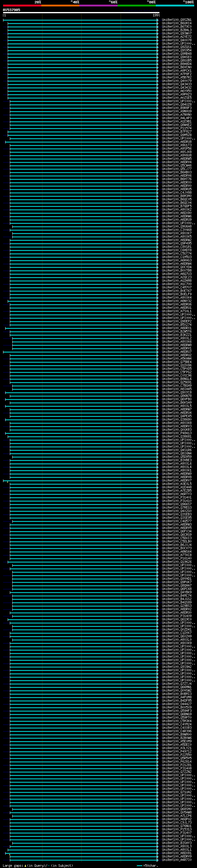Select the UniRef100_A5KAN4 label
The image size is (197, 868).
click(177, 358)
